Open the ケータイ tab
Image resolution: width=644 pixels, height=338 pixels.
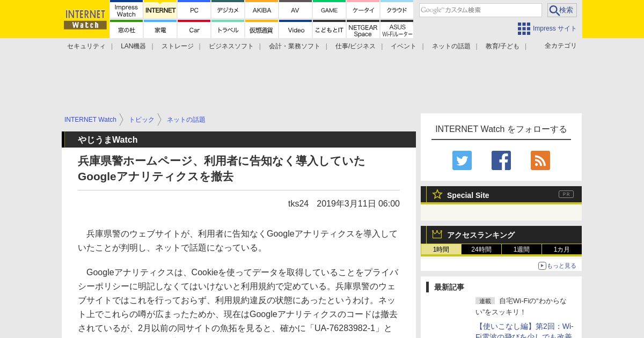click(x=363, y=10)
